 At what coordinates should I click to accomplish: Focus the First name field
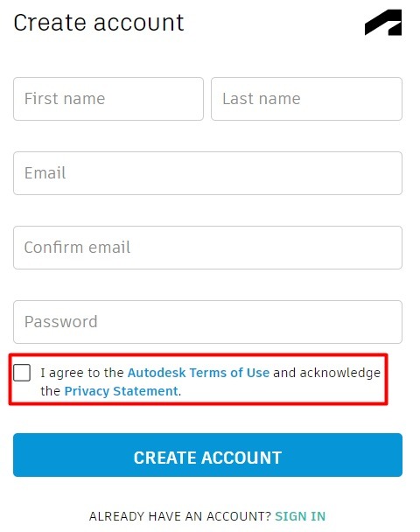(x=108, y=99)
